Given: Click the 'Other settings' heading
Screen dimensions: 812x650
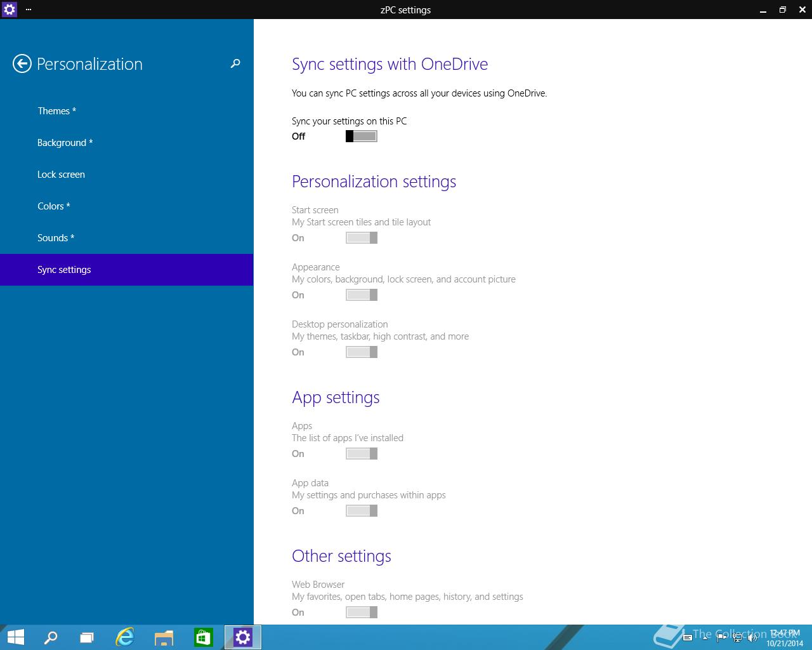Looking at the screenshot, I should (341, 556).
